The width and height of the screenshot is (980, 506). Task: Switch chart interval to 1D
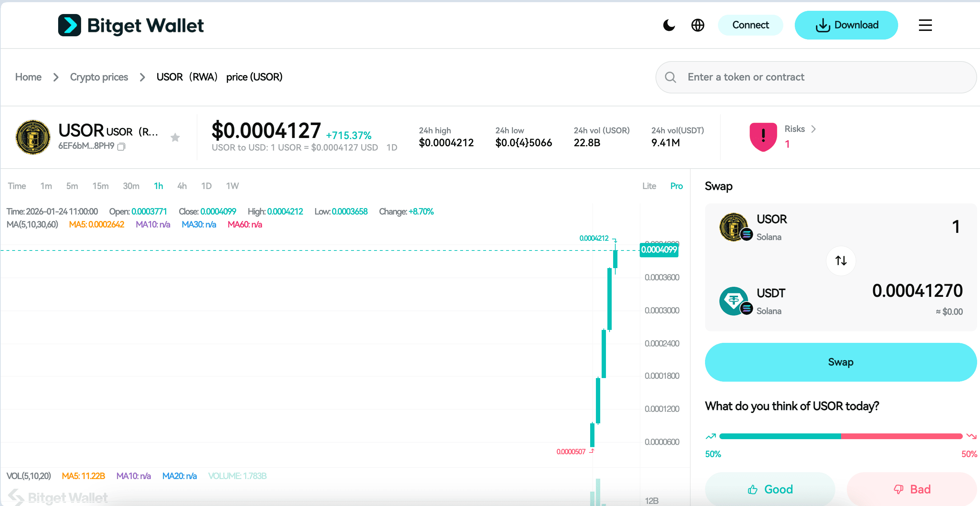pyautogui.click(x=206, y=186)
